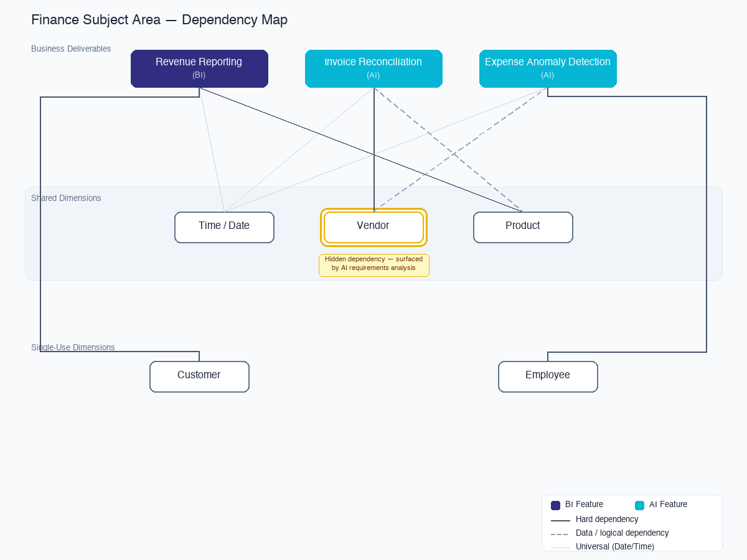Select the Revenue Reporting BI deliverable node
Viewport: 747px width, 560px height.
199,68
